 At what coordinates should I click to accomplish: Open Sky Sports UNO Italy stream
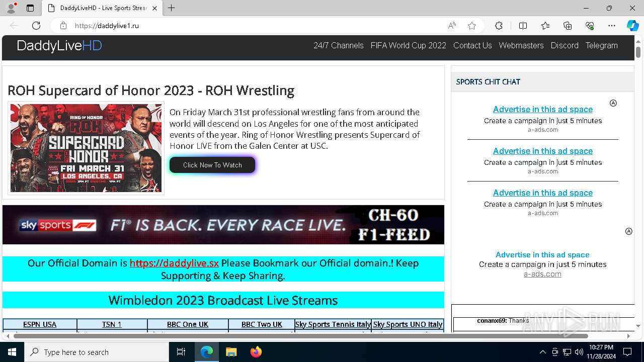point(408,324)
